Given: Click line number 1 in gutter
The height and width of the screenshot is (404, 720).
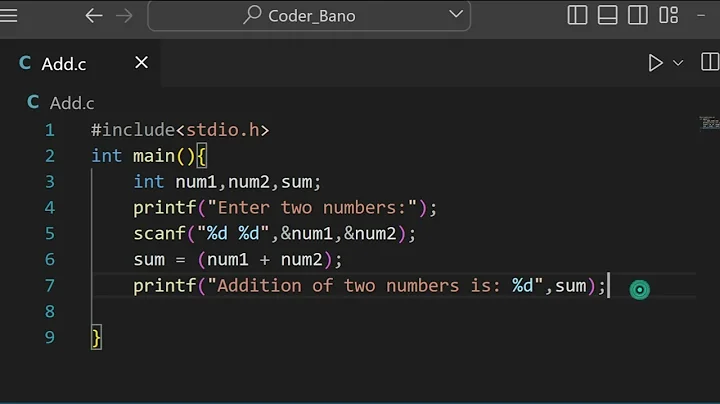Looking at the screenshot, I should click(x=50, y=130).
